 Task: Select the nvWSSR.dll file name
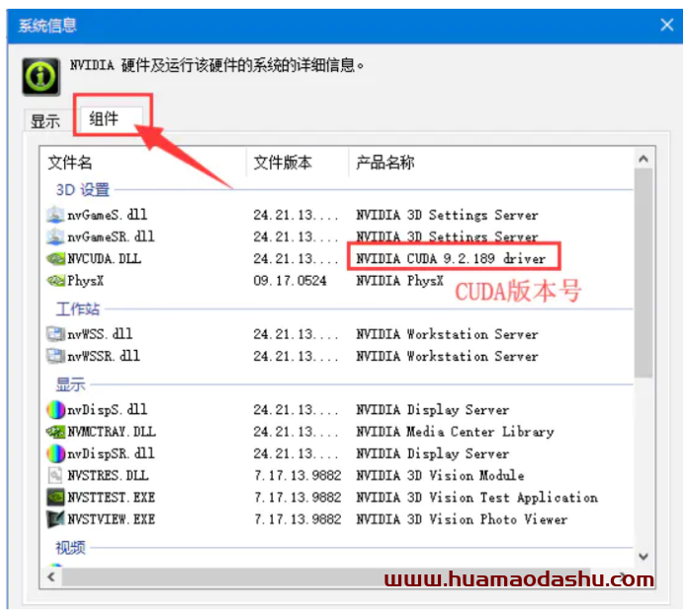tap(104, 356)
